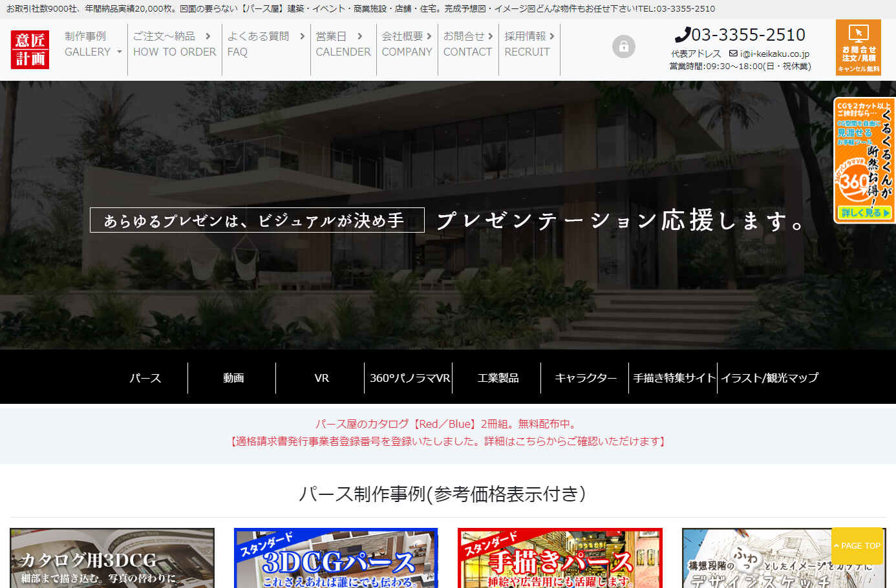896x588 pixels.
Task: Click the 代表アドレス label
Action: [696, 54]
